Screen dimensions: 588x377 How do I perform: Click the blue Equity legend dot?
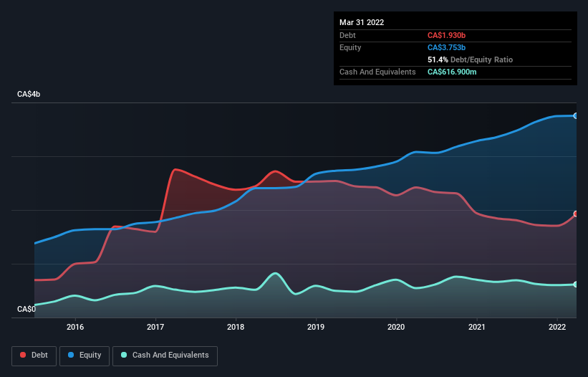(71, 355)
